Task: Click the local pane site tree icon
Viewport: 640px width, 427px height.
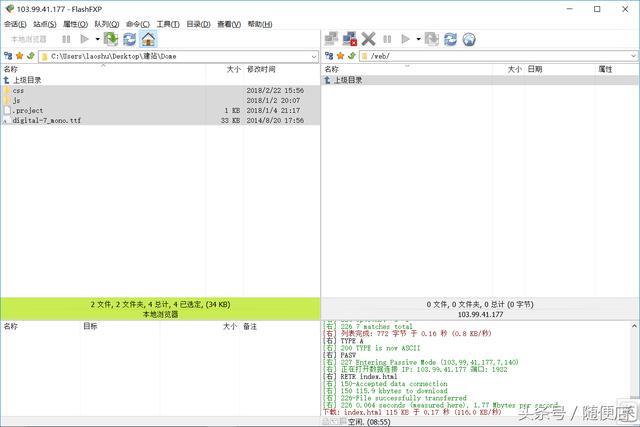Action: [x=8, y=56]
